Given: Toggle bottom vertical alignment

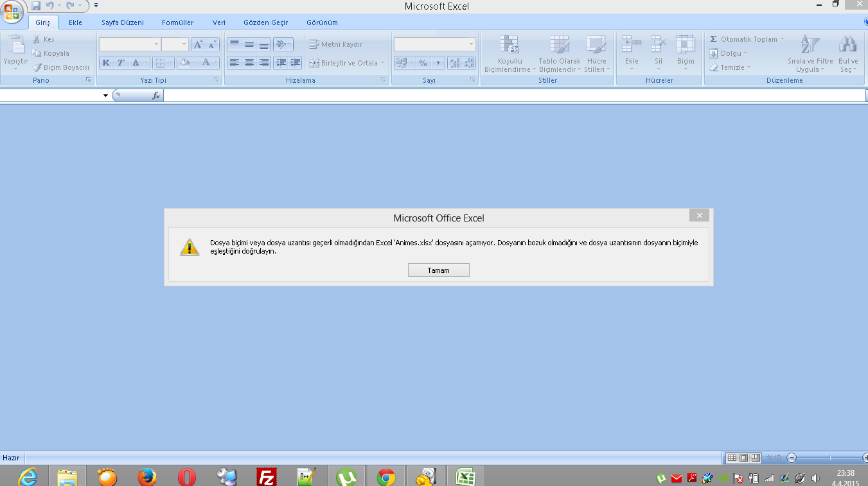Looking at the screenshot, I should (x=263, y=44).
